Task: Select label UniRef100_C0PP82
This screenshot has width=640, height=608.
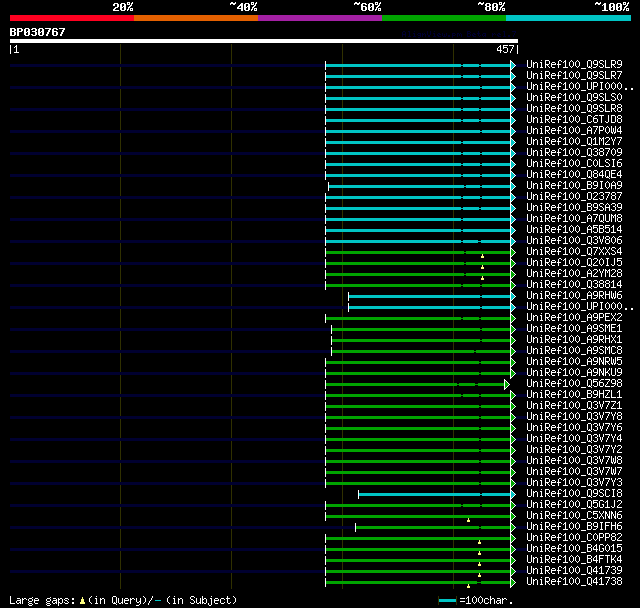Action: (x=574, y=538)
